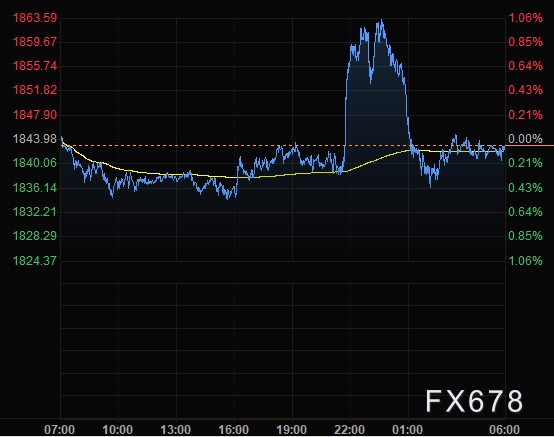The image size is (554, 437).
Task: Click the FX678 watermark logo
Action: click(474, 401)
